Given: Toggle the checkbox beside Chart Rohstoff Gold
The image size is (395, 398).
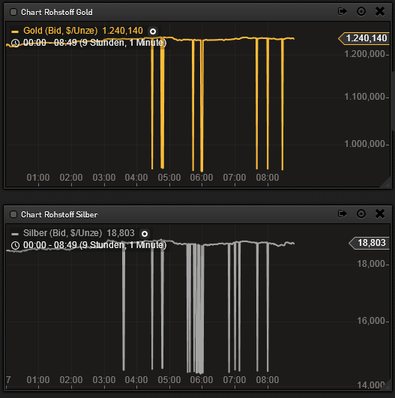Looking at the screenshot, I should (13, 12).
